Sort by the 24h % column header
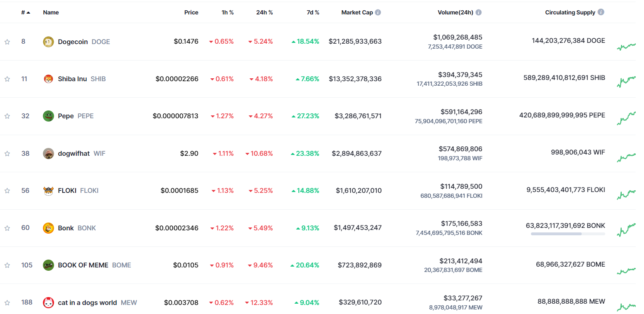Image resolution: width=644 pixels, height=314 pixels. [x=264, y=12]
